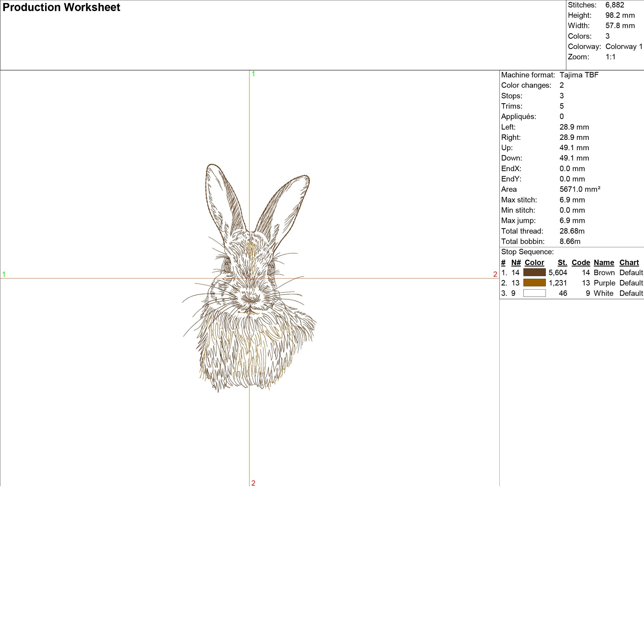644x644 pixels.
Task: Click the N# column header
Action: [516, 262]
